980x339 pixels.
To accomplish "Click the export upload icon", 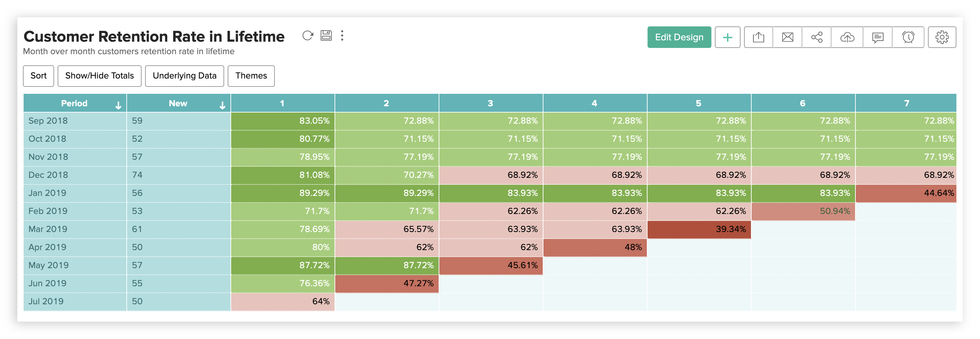I will [758, 37].
